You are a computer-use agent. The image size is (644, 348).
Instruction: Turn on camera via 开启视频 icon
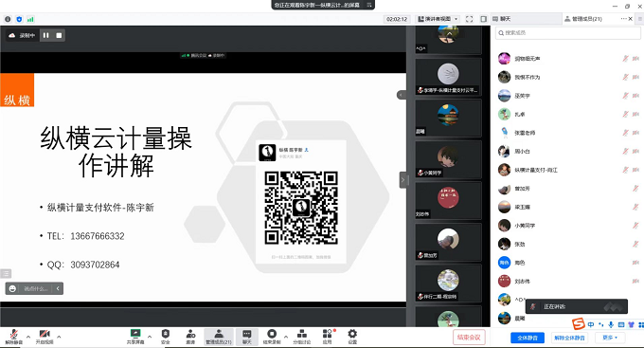click(x=45, y=336)
